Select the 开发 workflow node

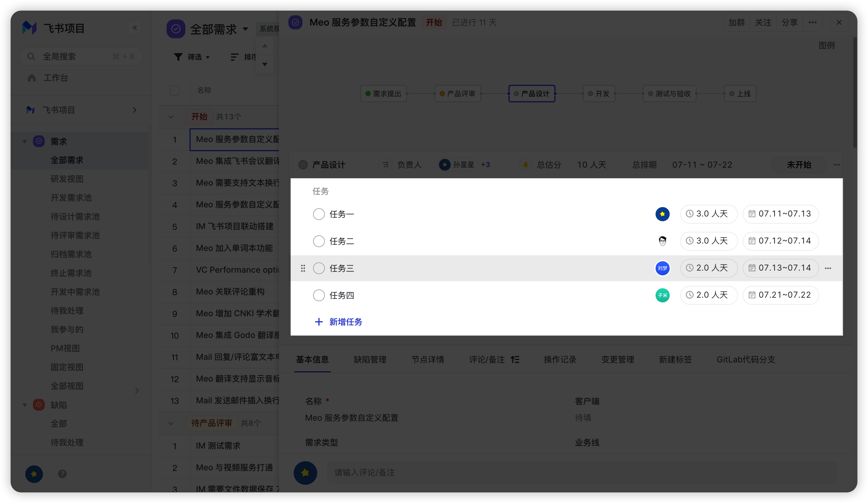[x=599, y=94]
